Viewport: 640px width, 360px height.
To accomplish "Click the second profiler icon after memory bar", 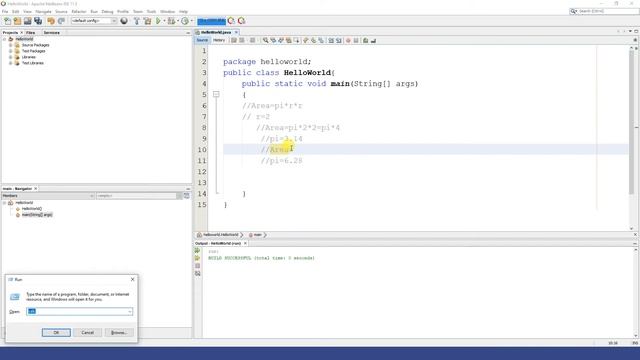I will (x=241, y=21).
